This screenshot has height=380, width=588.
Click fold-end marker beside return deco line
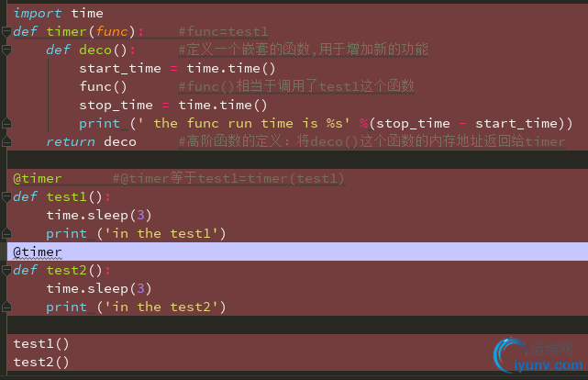5,142
